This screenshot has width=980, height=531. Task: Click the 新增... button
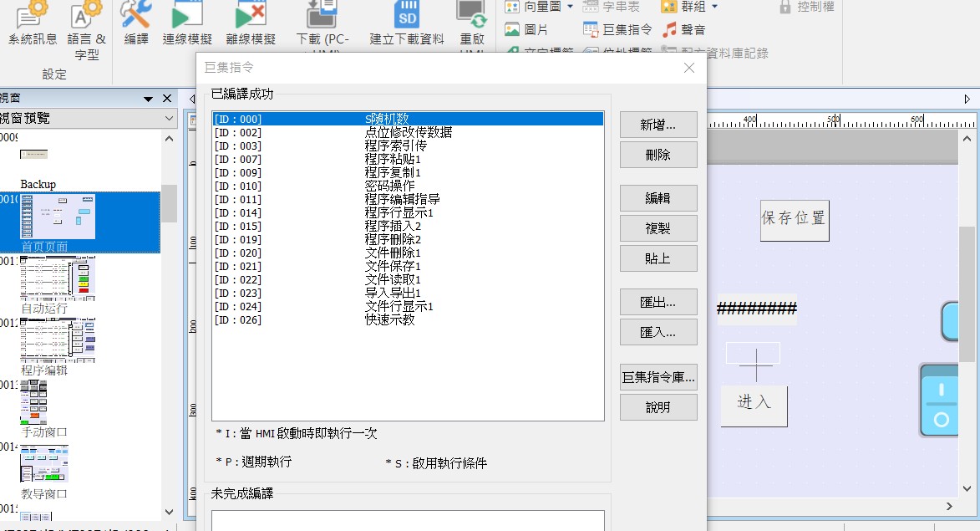pyautogui.click(x=658, y=125)
